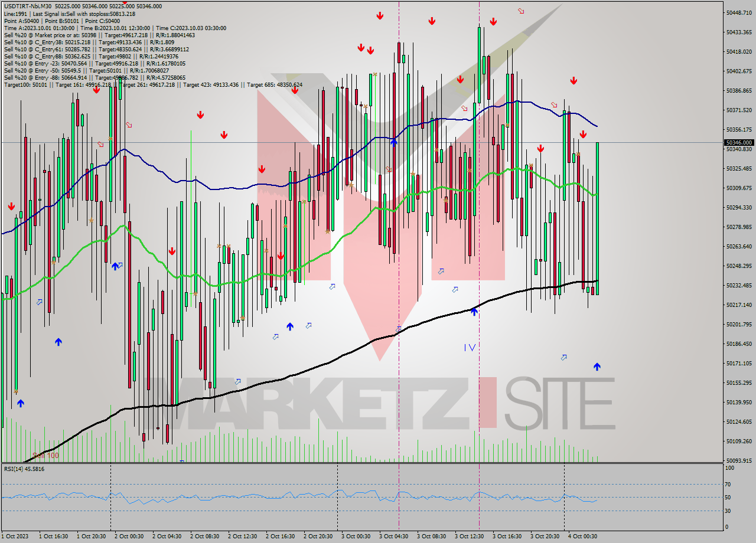This screenshot has width=756, height=543.
Task: Click the '2 Oct 04:30' time axis label
Action: [x=167, y=537]
